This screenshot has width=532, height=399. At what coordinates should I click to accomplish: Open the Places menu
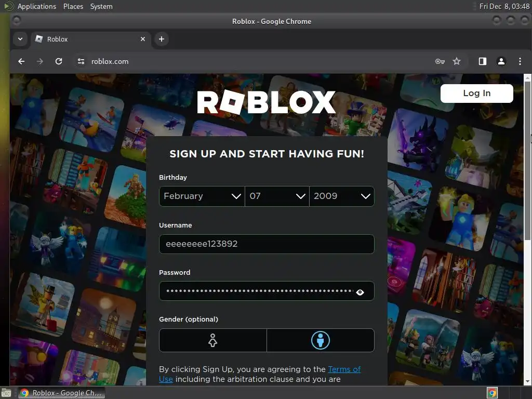pos(73,6)
